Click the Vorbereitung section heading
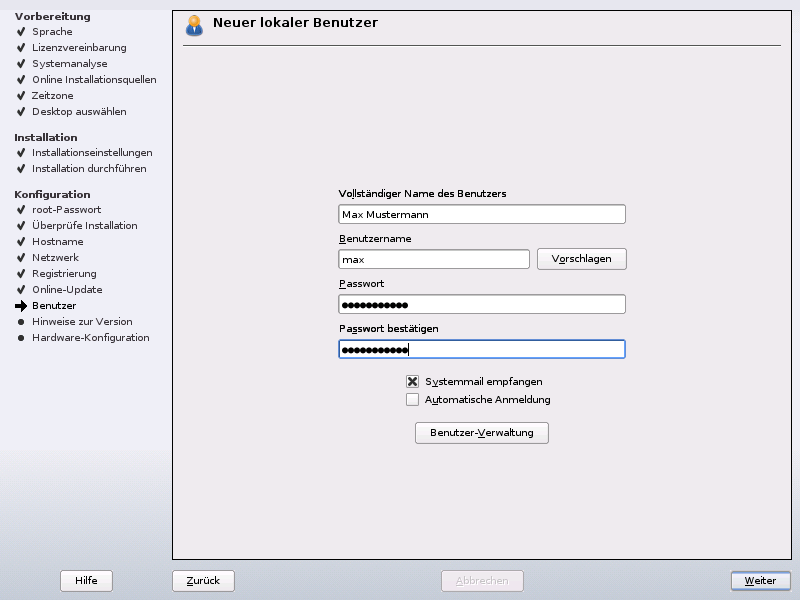The width and height of the screenshot is (800, 600). (53, 16)
